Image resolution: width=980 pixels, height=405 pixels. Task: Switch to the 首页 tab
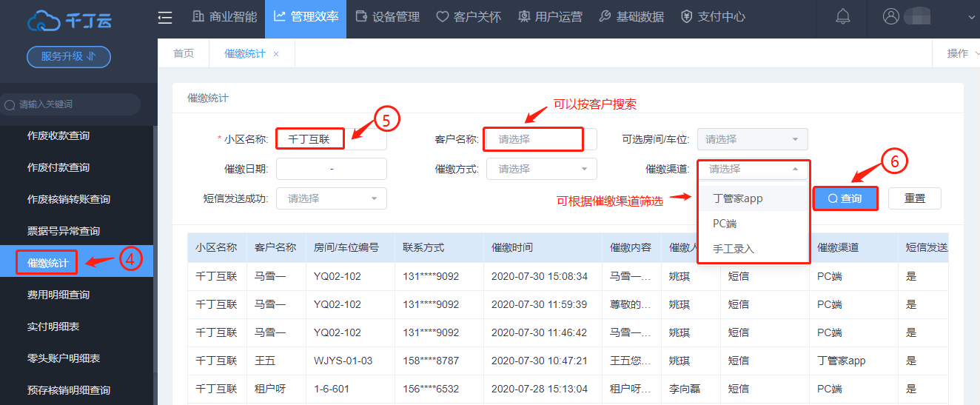pyautogui.click(x=184, y=53)
